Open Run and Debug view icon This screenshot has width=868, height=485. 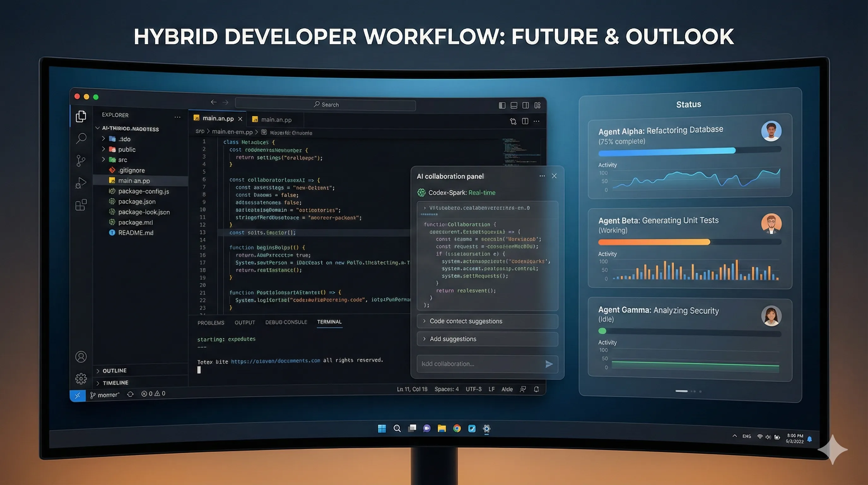81,183
